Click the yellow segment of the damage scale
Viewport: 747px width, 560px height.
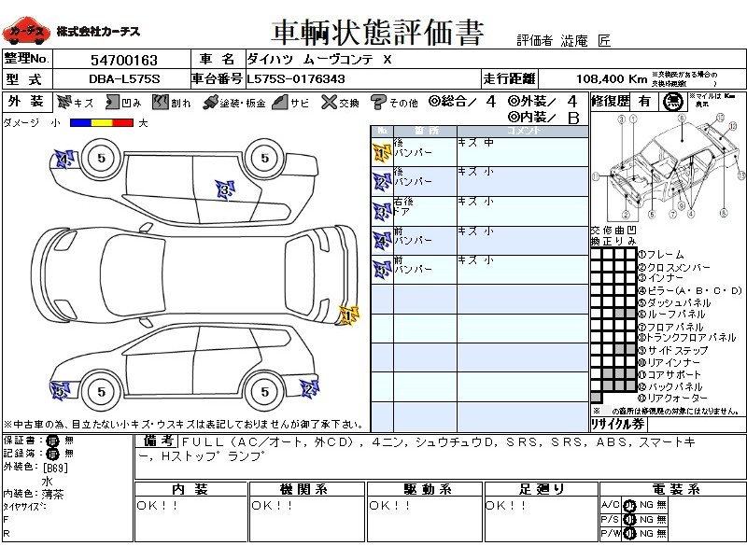point(102,123)
